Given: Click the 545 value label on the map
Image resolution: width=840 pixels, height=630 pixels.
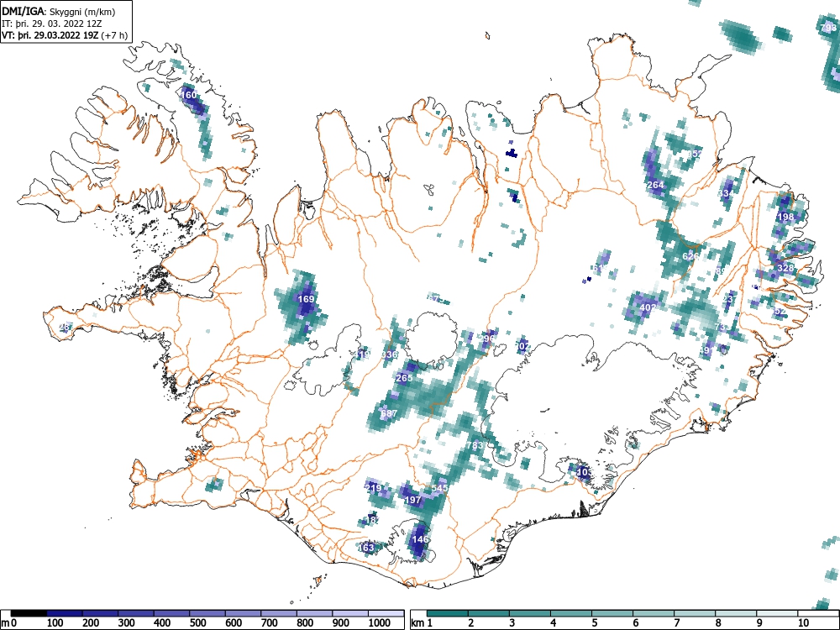Looking at the screenshot, I should pyautogui.click(x=439, y=488).
